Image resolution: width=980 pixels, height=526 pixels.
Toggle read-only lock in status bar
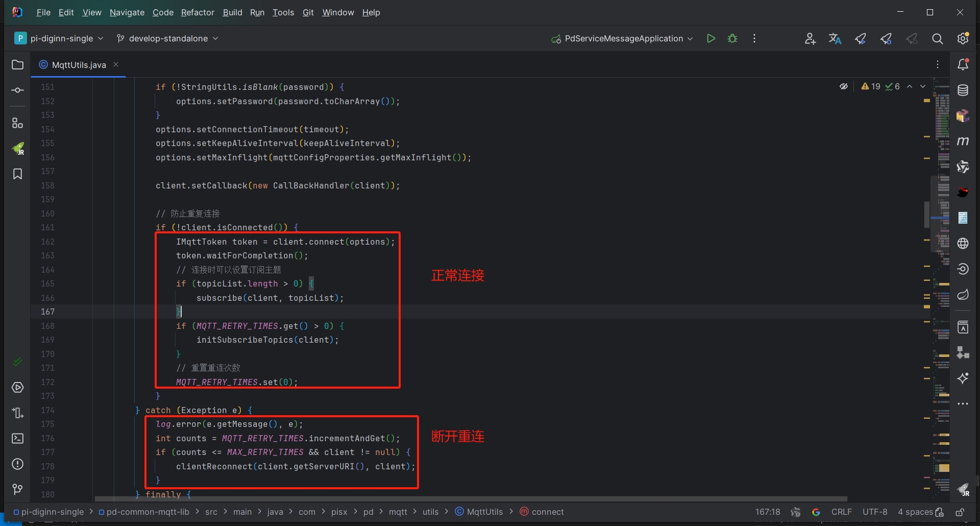point(960,512)
